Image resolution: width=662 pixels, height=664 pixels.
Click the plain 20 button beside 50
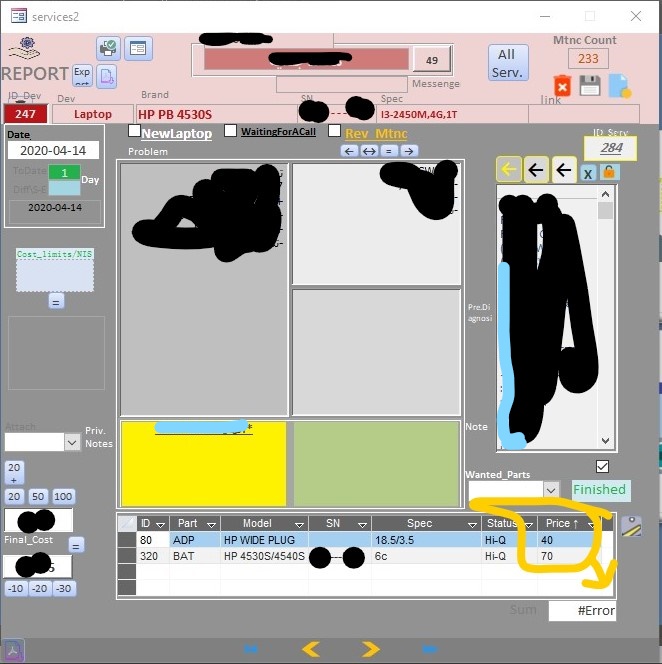(14, 496)
